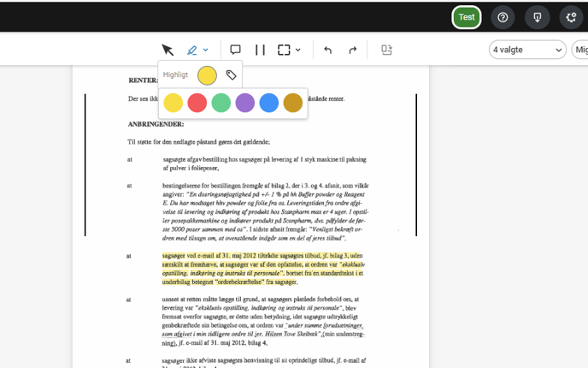
Task: Open the help question mark icon
Action: (503, 17)
